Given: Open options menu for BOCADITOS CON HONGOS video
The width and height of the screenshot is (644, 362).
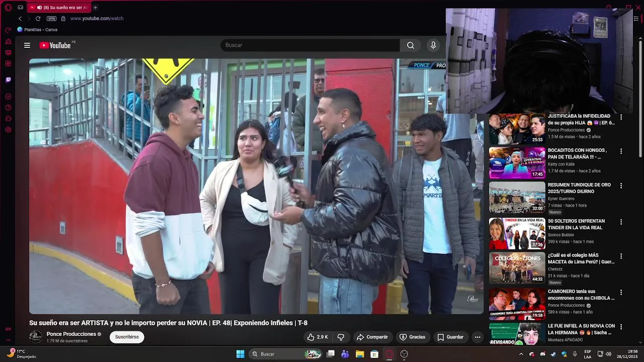Looking at the screenshot, I should coord(621,151).
